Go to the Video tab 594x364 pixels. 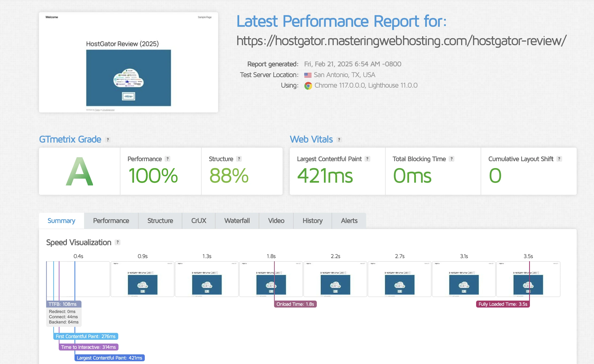click(x=276, y=221)
